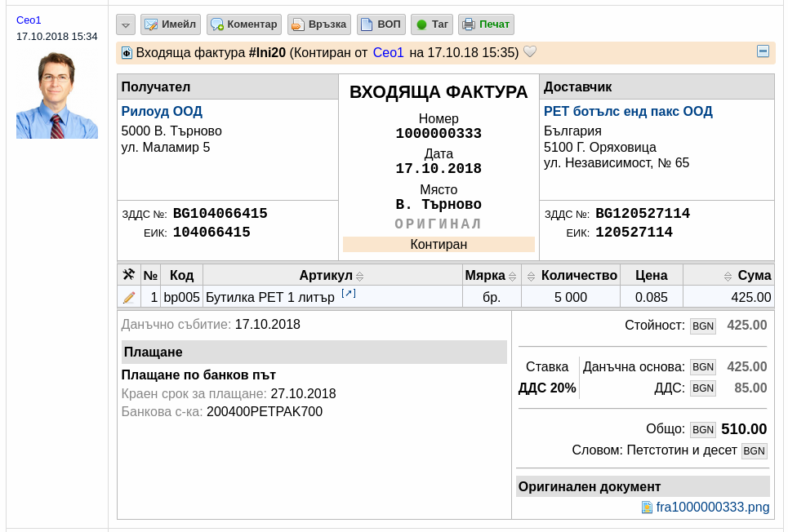Image resolution: width=788 pixels, height=532 pixels.
Task: Open the toolbar's extra actions dropdown arrow
Action: click(x=126, y=24)
